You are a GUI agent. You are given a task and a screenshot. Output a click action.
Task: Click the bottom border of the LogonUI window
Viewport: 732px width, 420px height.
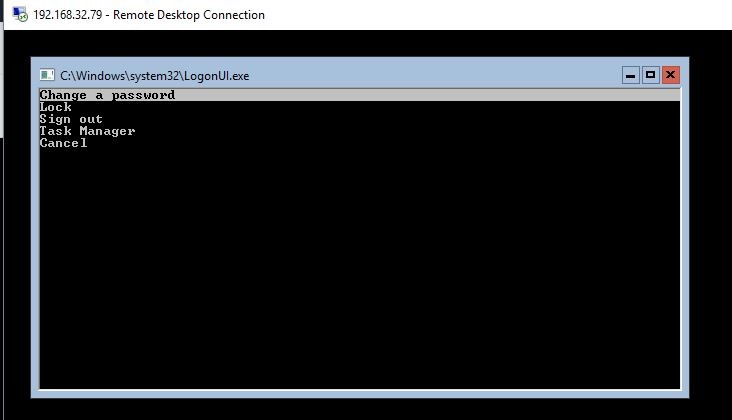[360, 393]
